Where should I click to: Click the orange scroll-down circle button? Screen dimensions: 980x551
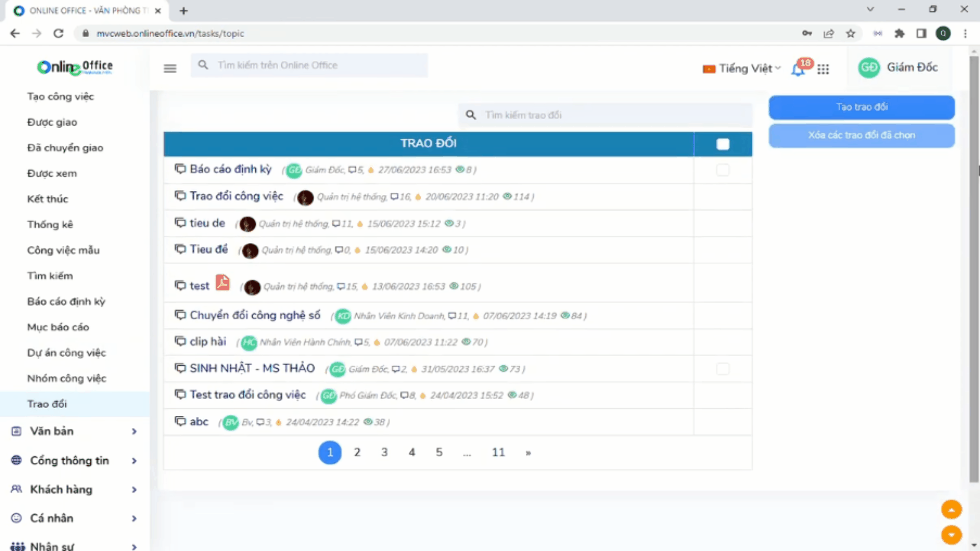(x=951, y=535)
